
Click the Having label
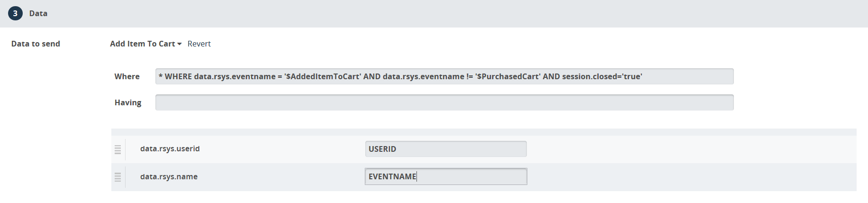pyautogui.click(x=128, y=102)
